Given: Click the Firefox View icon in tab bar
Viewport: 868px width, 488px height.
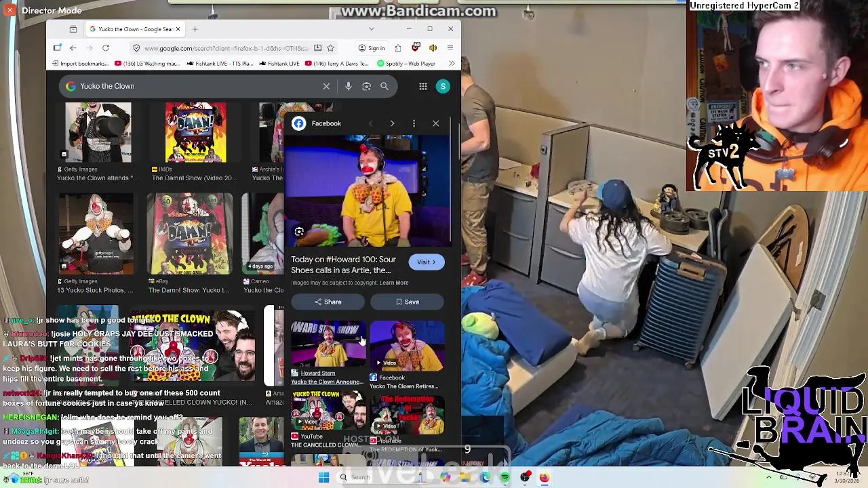Looking at the screenshot, I should pyautogui.click(x=73, y=29).
